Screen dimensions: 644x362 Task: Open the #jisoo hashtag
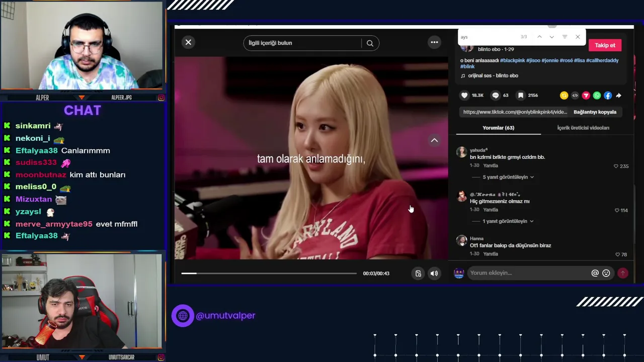tap(533, 60)
